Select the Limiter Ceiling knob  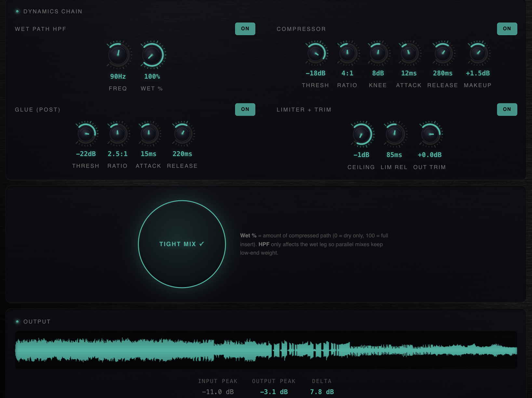coord(361,134)
